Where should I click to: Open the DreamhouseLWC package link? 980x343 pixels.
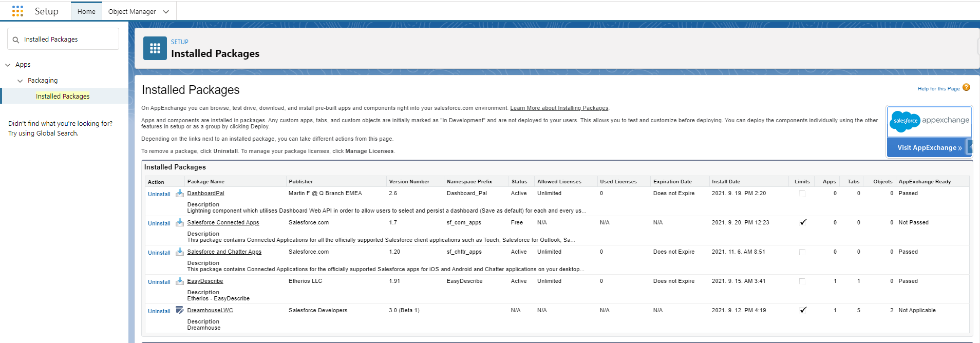210,310
